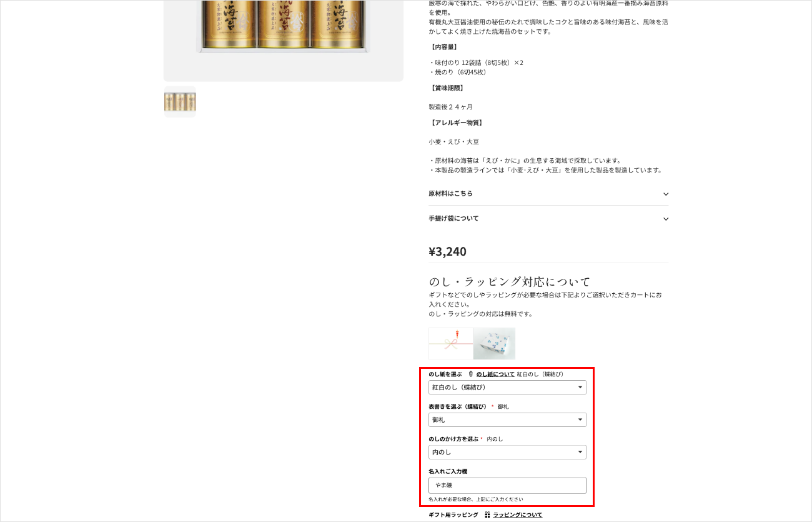Open the のし紙について link
Viewport: 812px width, 522px height.
point(495,374)
